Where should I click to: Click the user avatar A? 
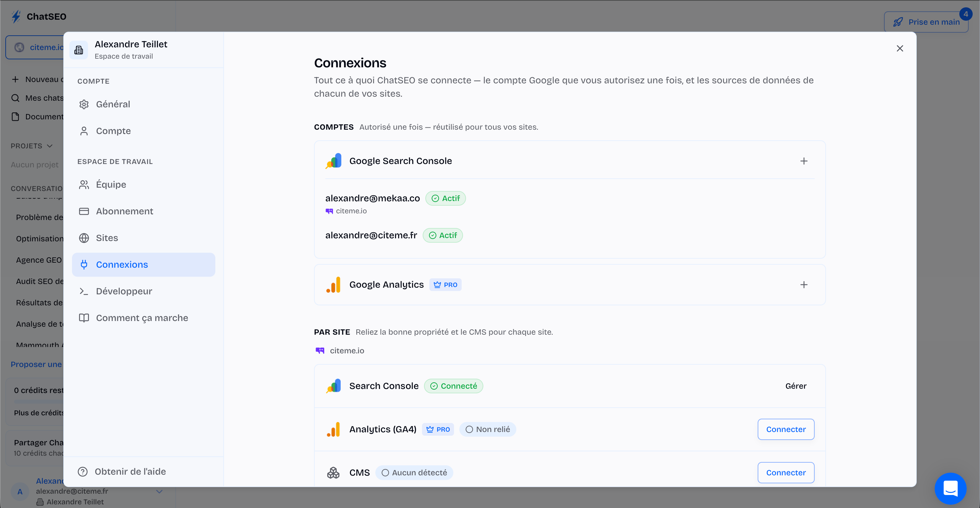coord(20,492)
